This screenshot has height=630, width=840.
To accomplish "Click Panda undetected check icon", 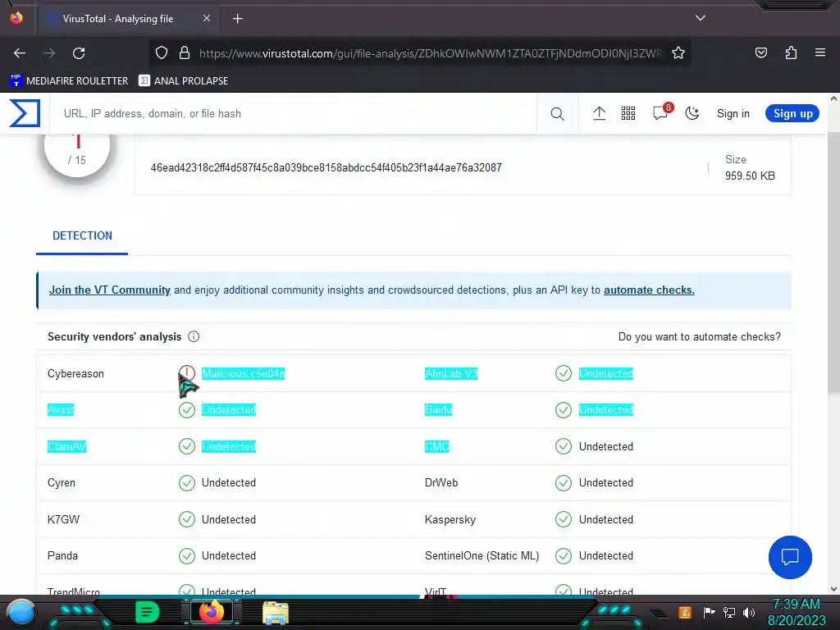I will pyautogui.click(x=186, y=555).
